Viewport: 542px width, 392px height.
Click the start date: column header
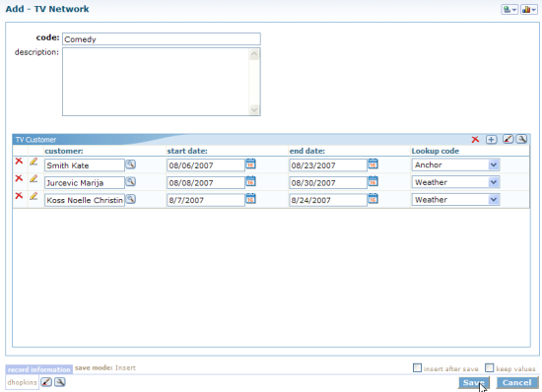pyautogui.click(x=187, y=151)
